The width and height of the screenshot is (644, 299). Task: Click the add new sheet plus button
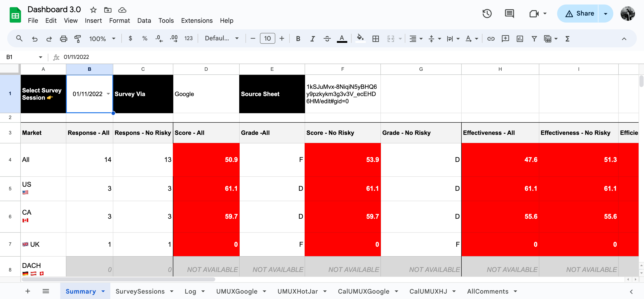[28, 291]
